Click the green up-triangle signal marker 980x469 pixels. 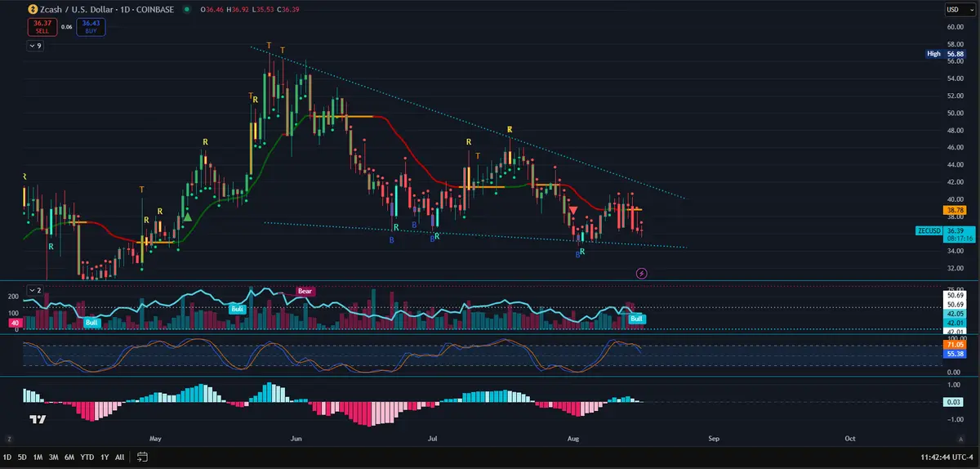pyautogui.click(x=188, y=217)
